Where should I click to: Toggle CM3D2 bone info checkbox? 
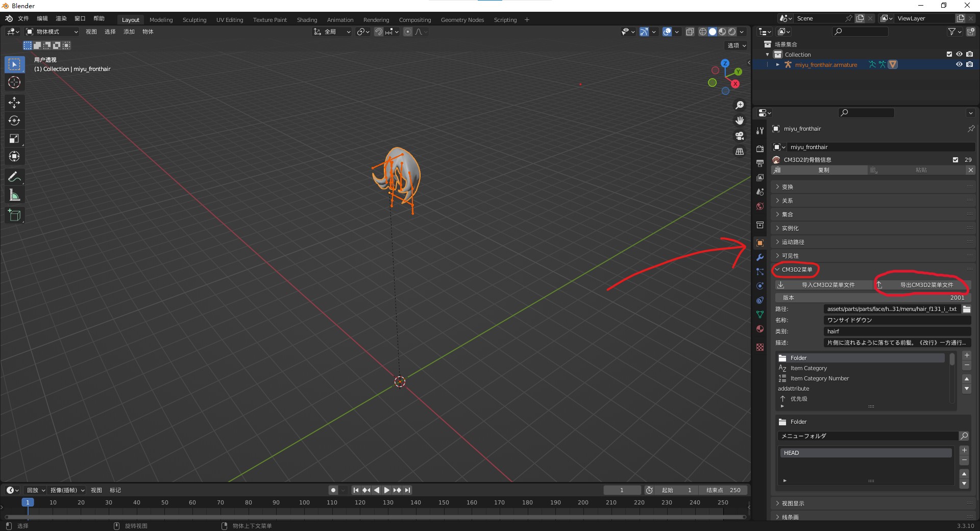(x=955, y=160)
